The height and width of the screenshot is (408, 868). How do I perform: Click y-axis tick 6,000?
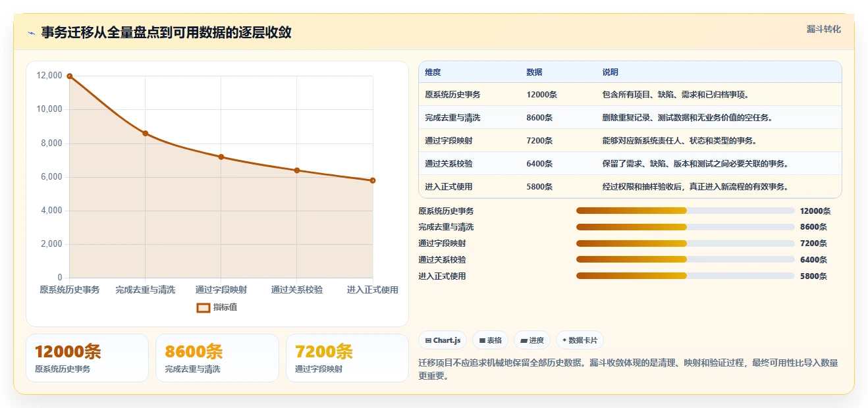click(x=52, y=177)
